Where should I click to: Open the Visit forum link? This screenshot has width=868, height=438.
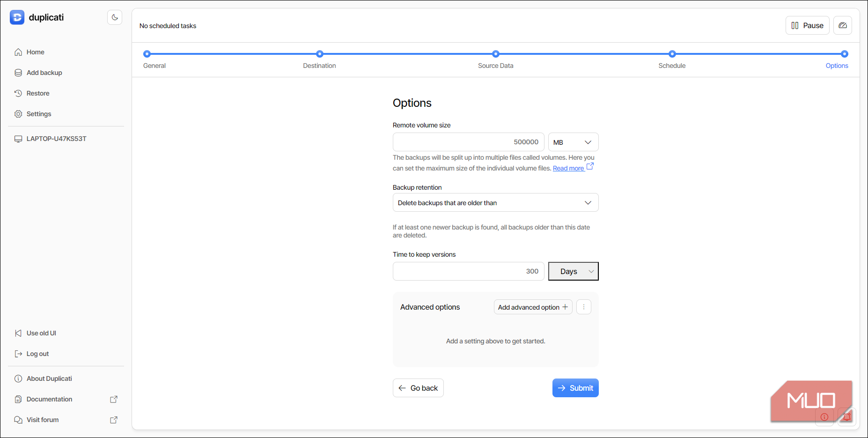point(43,420)
